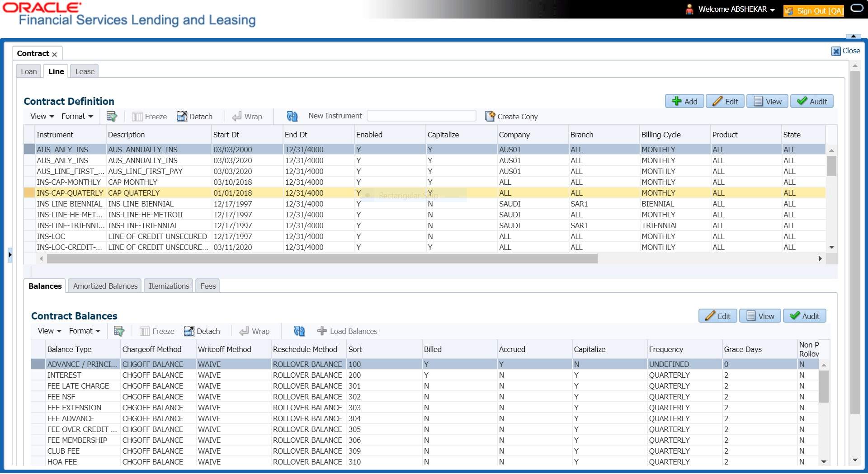Refresh the Contract Balances table
This screenshot has width=868, height=474.
click(x=299, y=331)
